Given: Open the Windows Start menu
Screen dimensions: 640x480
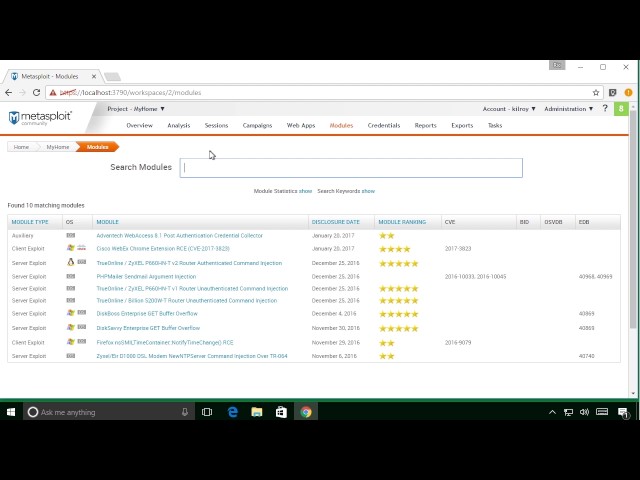Looking at the screenshot, I should tap(11, 412).
